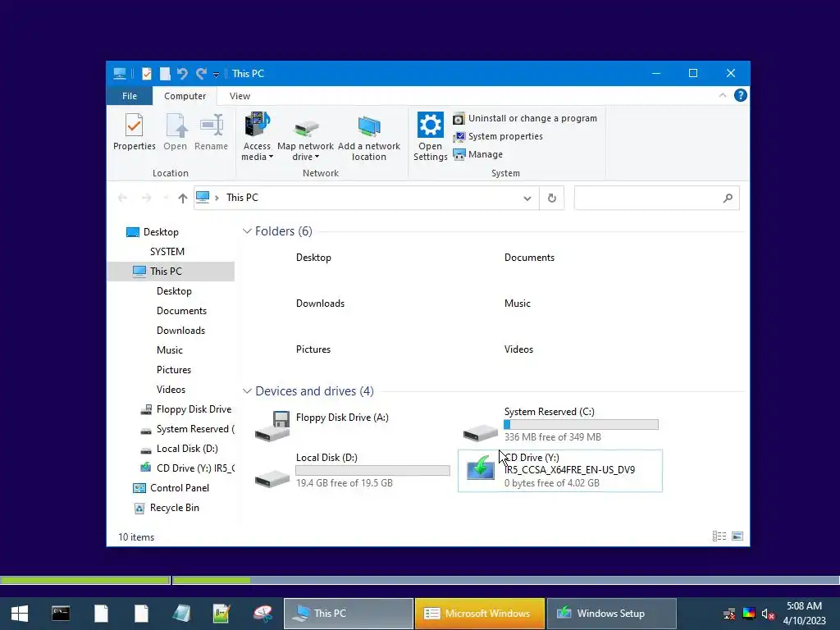Viewport: 840px width, 630px height.
Task: Select Floppy Disk Drive (A:) icon
Action: point(272,427)
